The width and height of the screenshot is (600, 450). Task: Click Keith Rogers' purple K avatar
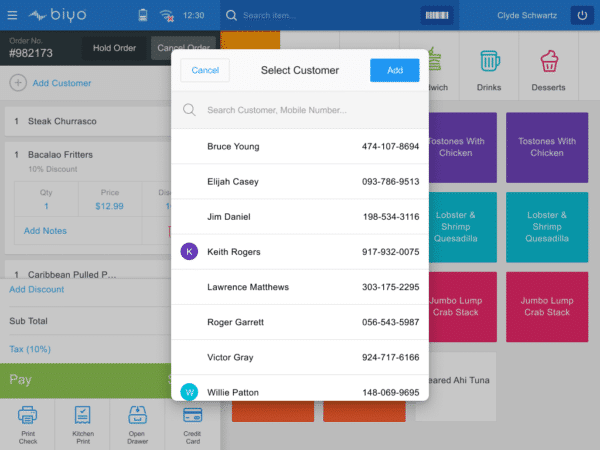point(189,251)
